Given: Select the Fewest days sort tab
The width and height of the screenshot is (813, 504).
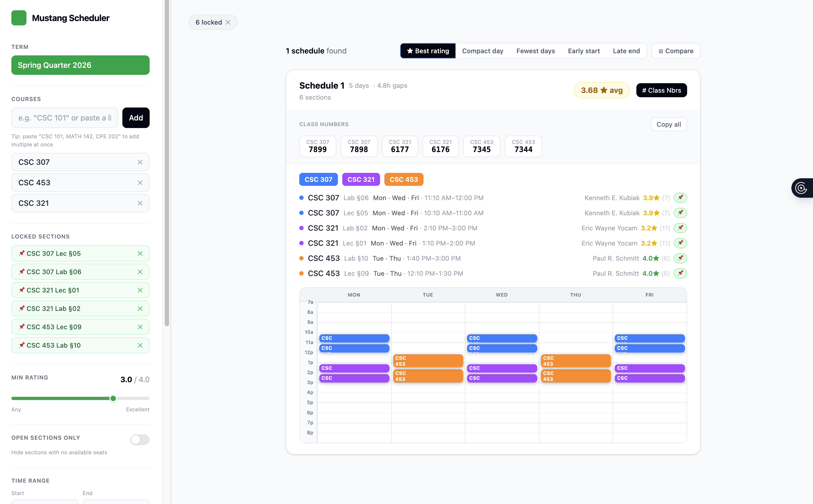Looking at the screenshot, I should pyautogui.click(x=535, y=51).
